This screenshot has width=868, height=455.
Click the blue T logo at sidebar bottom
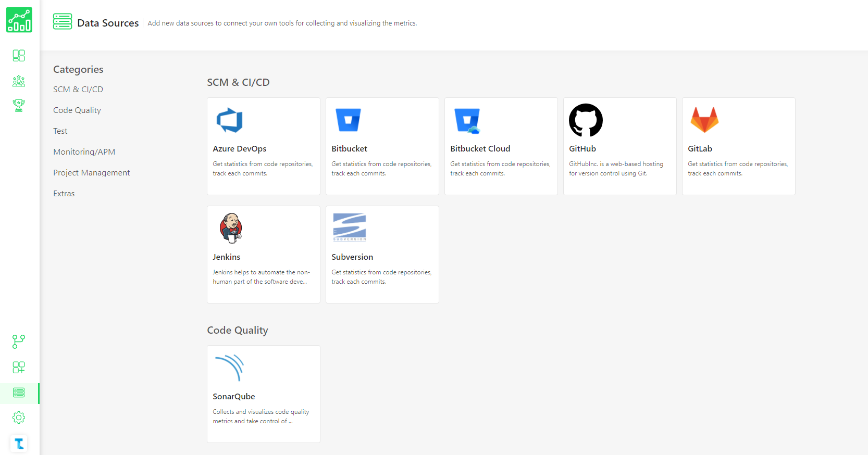click(x=19, y=444)
